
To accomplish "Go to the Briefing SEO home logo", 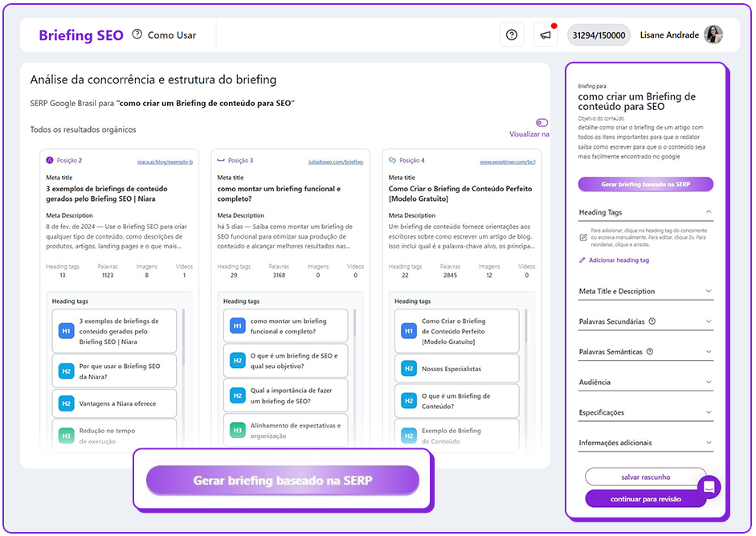I will 81,35.
